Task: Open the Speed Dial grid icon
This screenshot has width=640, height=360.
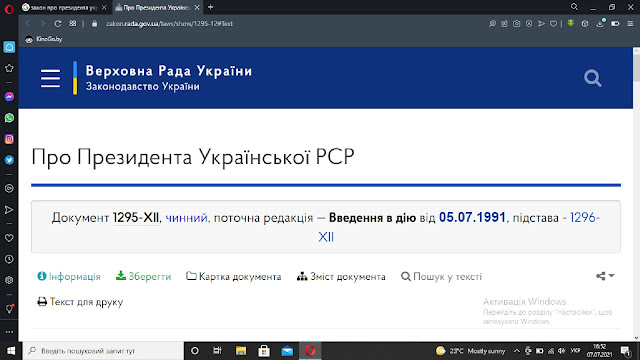Action: 73,24
